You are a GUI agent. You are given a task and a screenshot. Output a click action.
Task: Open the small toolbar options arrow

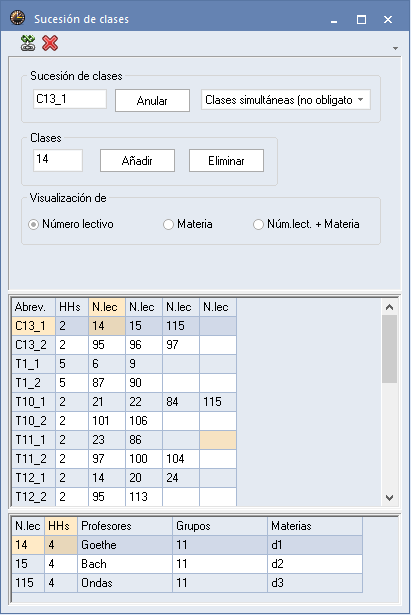(x=395, y=48)
